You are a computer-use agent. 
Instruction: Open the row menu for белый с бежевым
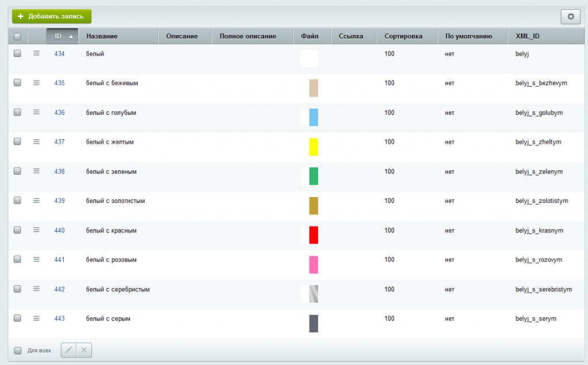tap(36, 83)
